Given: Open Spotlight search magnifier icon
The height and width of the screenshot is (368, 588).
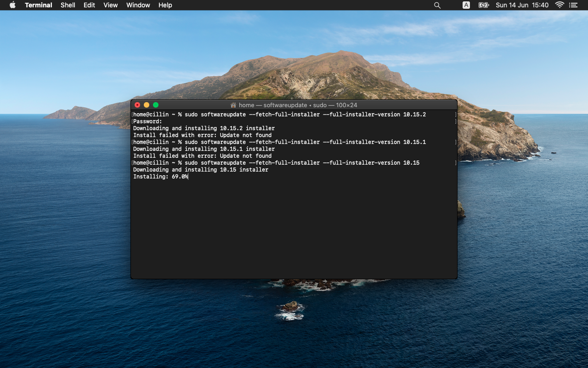Looking at the screenshot, I should coord(437,5).
